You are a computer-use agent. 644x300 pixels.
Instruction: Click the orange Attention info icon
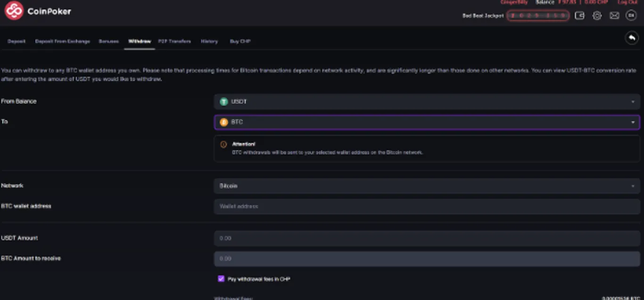click(x=223, y=145)
